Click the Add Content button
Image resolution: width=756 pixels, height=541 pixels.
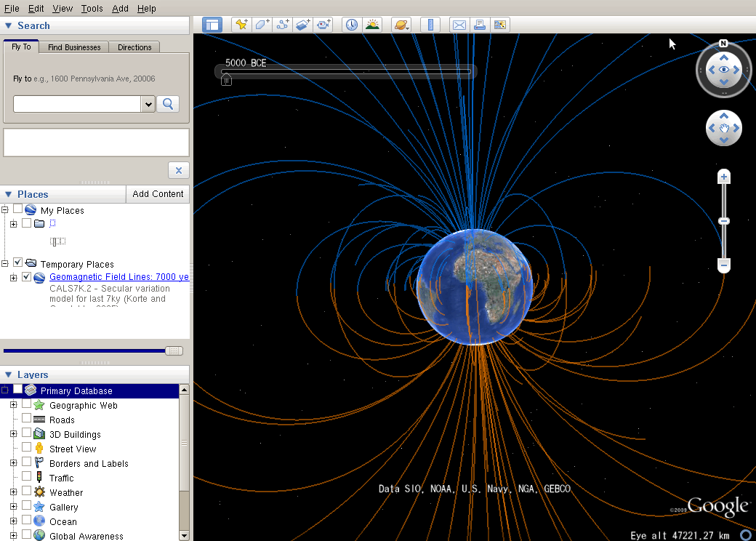coord(158,194)
